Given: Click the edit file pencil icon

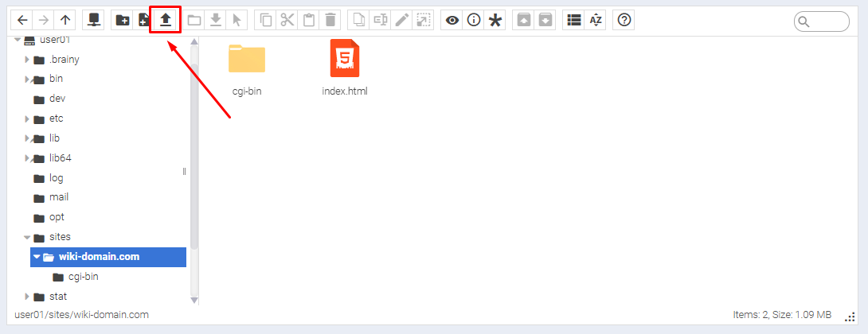Looking at the screenshot, I should (402, 21).
